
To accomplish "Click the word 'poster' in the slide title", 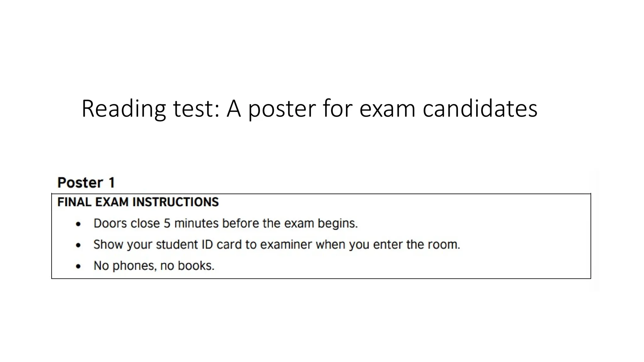I will (x=282, y=109).
